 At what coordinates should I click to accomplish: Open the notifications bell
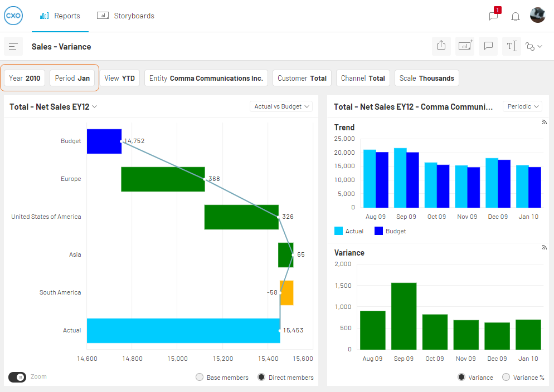[x=516, y=16]
